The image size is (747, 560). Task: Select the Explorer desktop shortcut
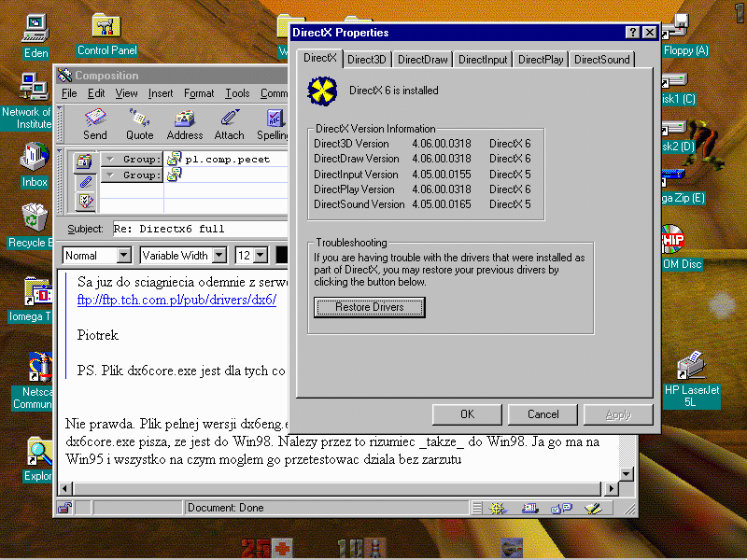pyautogui.click(x=38, y=459)
